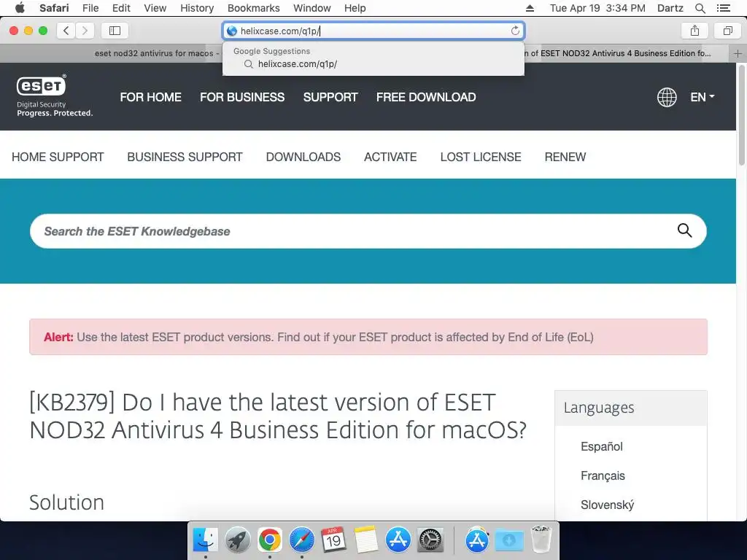Choose Español language

tap(602, 446)
